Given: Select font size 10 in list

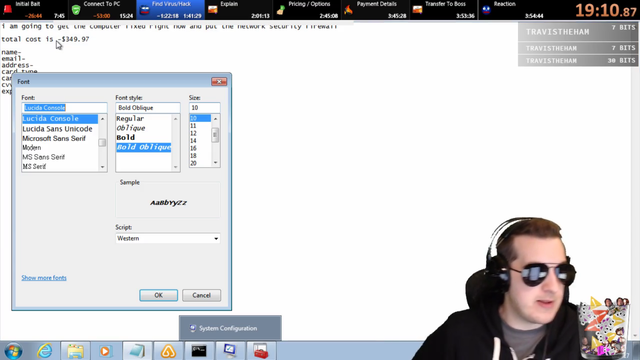Looking at the screenshot, I should [200, 118].
